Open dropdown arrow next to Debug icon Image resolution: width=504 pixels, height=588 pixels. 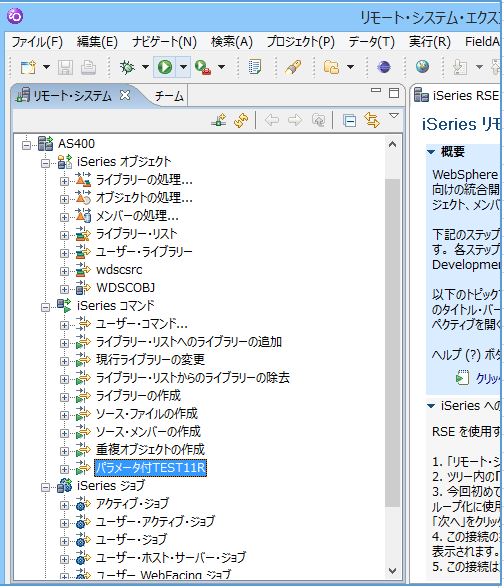tap(145, 68)
